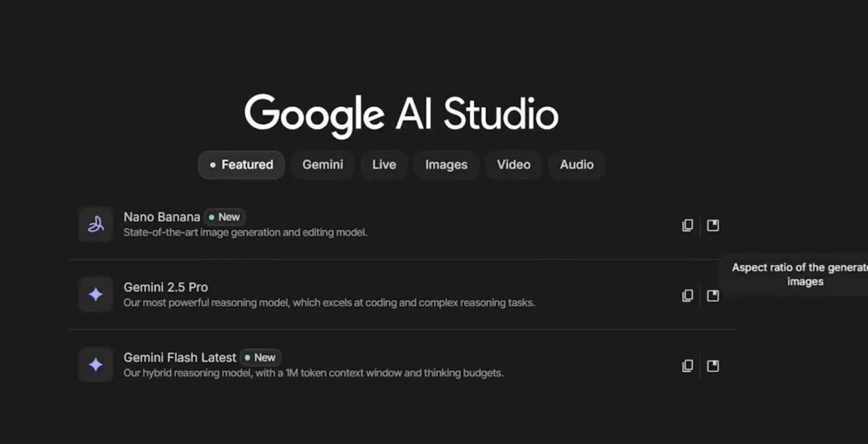This screenshot has height=444, width=868.
Task: Open the Gemini 2.5 Pro bookmark icon
Action: (x=713, y=295)
